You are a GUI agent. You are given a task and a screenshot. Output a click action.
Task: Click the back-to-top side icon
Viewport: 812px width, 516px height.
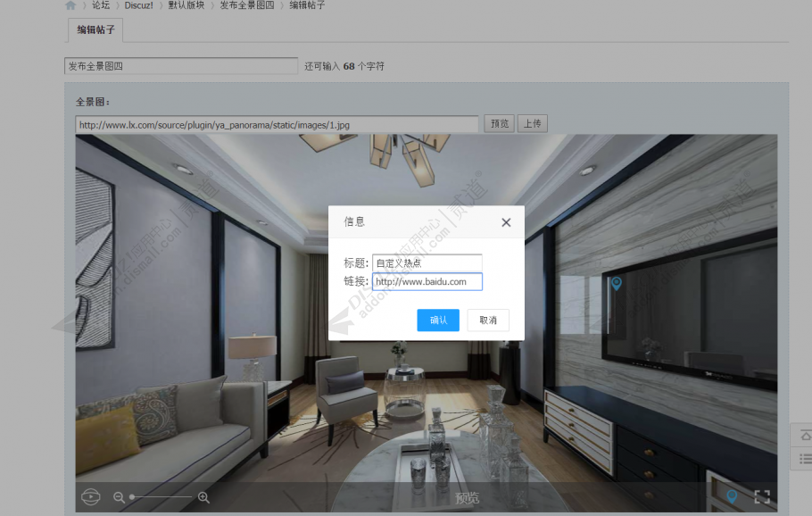click(x=804, y=436)
